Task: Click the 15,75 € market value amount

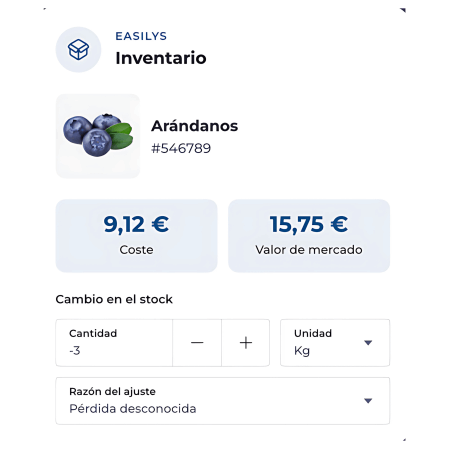Action: [309, 224]
